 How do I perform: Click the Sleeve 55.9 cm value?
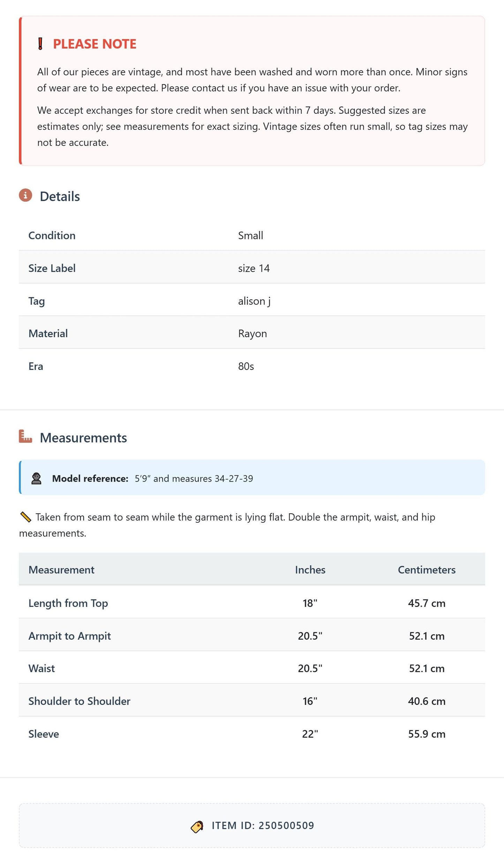pyautogui.click(x=427, y=734)
